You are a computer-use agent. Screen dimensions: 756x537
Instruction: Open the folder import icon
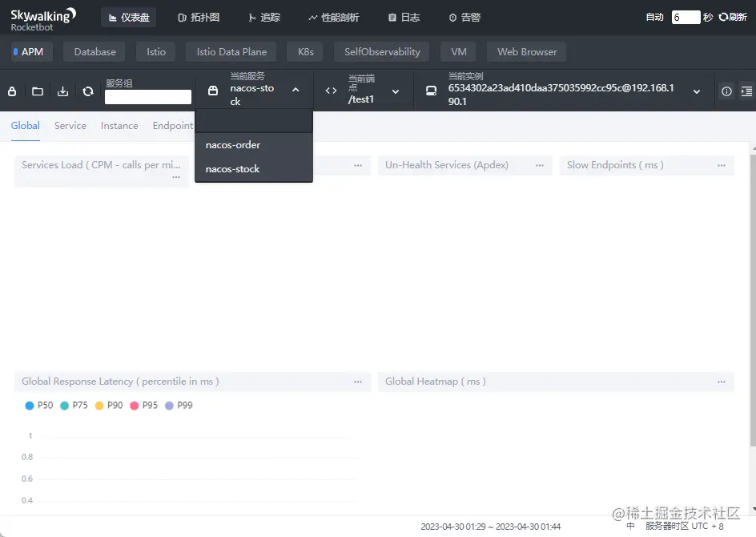[x=38, y=91]
